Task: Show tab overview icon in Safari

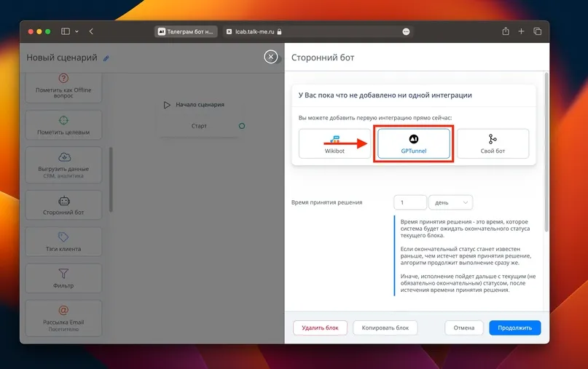Action: pos(538,31)
